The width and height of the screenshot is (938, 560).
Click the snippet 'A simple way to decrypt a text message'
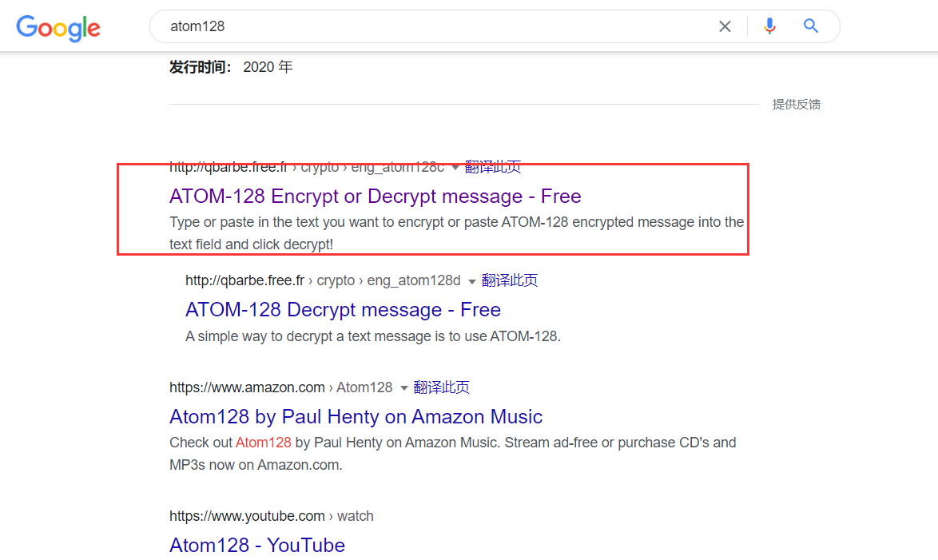(x=372, y=336)
